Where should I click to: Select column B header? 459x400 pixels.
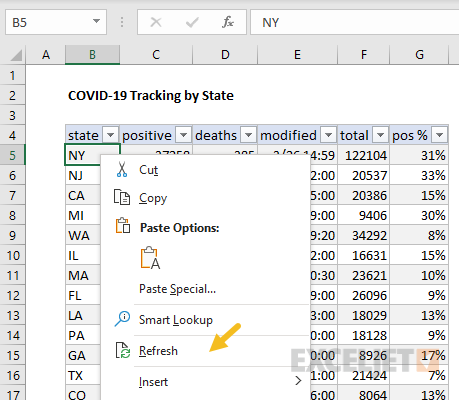(x=92, y=55)
